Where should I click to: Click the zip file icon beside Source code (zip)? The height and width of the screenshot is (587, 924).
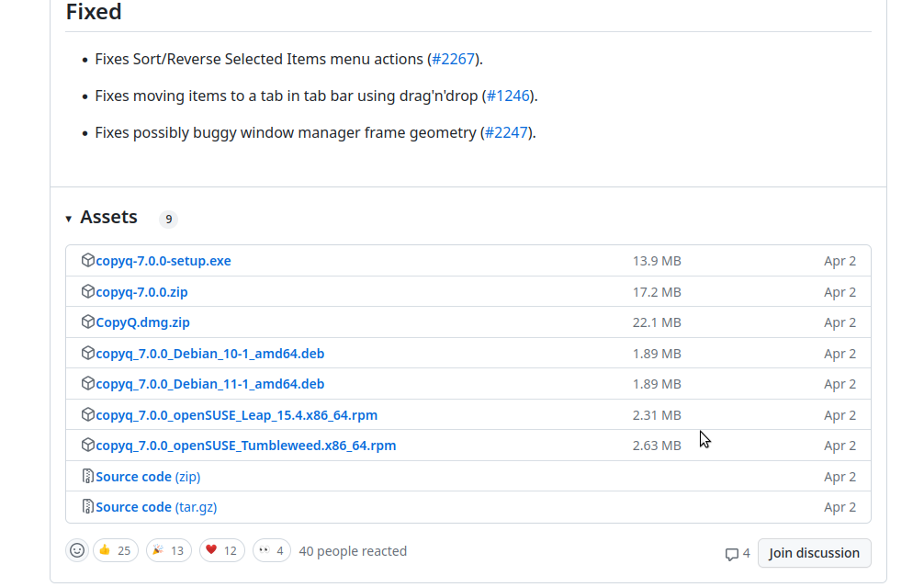pos(88,477)
